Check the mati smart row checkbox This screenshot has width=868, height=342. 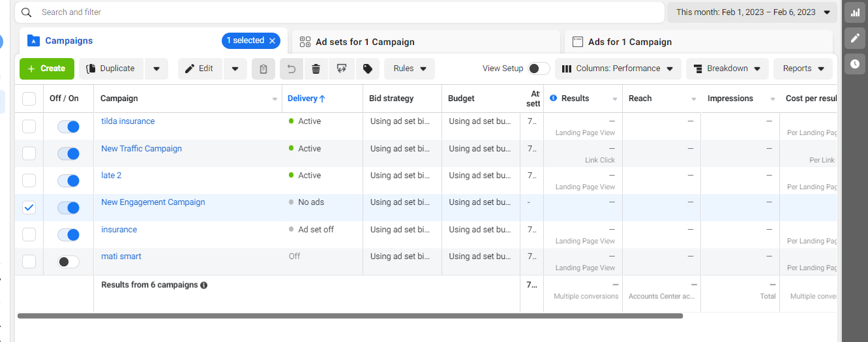(x=29, y=262)
